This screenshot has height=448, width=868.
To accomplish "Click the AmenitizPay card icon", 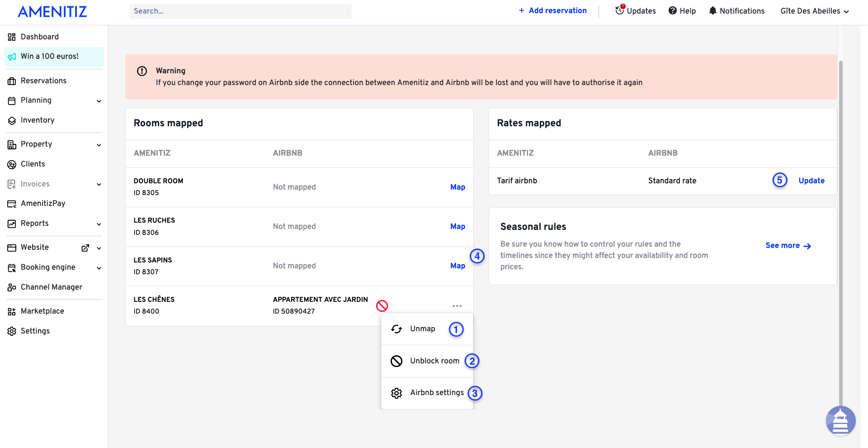I will tap(12, 204).
